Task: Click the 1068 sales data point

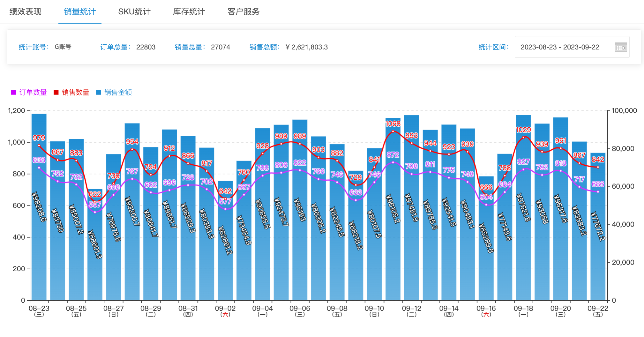Action: tap(393, 131)
